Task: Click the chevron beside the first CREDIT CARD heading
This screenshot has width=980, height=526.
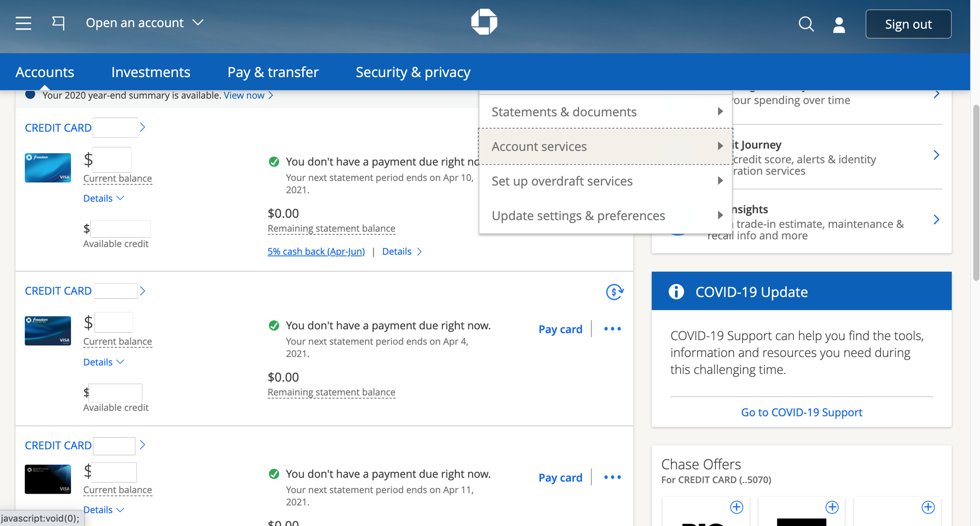Action: pyautogui.click(x=142, y=127)
